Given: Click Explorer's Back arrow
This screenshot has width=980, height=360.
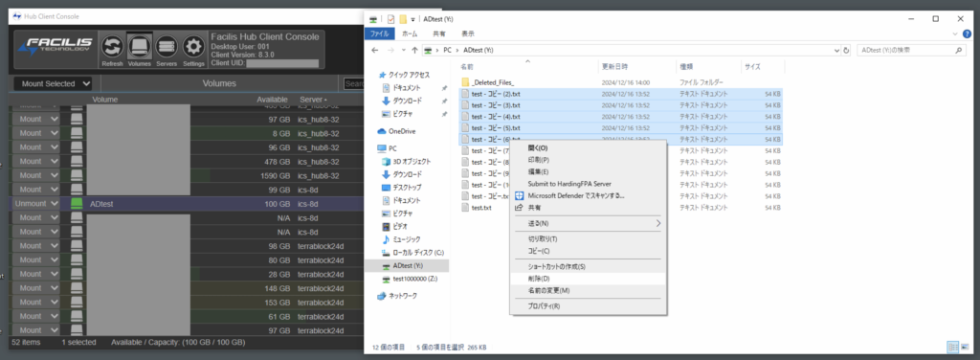Looking at the screenshot, I should tap(375, 50).
